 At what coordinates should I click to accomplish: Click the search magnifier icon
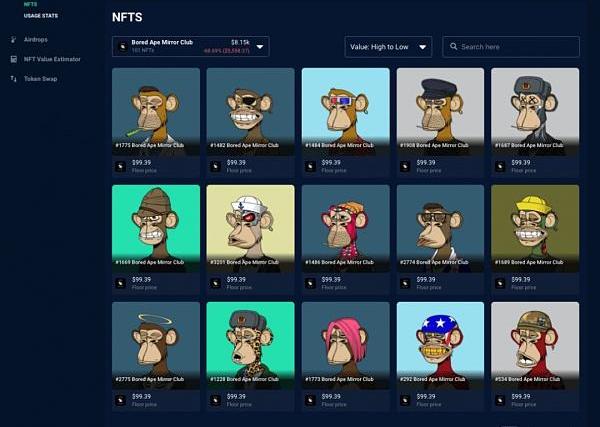(453, 46)
